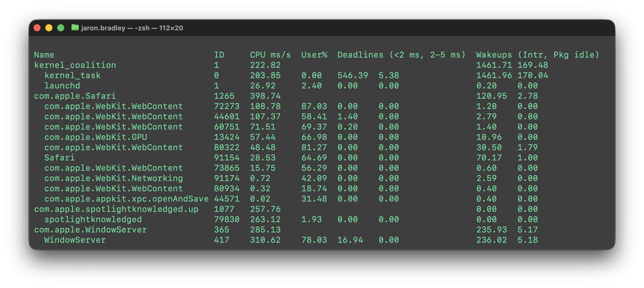The height and width of the screenshot is (288, 644).
Task: Click the wakeups value 70.17
Action: click(x=489, y=158)
